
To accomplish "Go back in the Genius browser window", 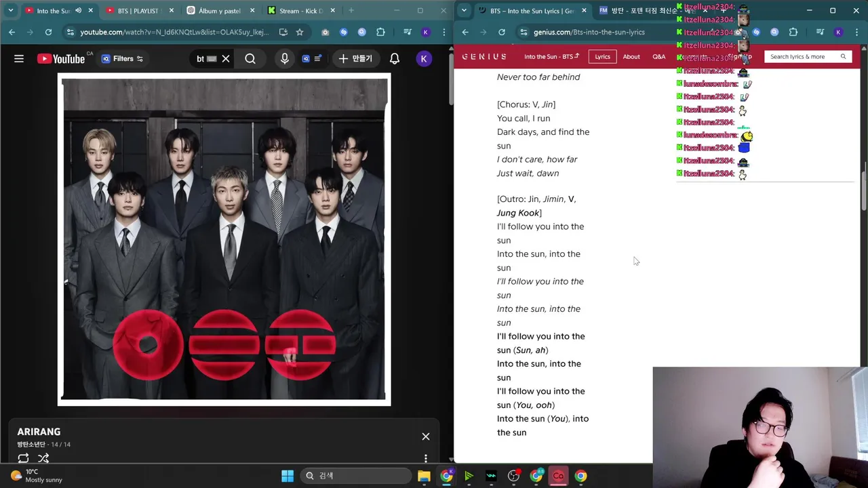I will click(x=465, y=32).
